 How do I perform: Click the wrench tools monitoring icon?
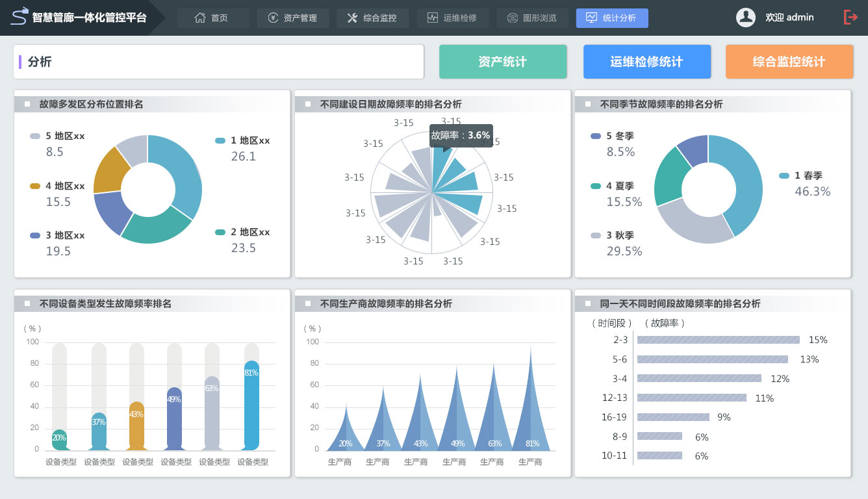(352, 18)
